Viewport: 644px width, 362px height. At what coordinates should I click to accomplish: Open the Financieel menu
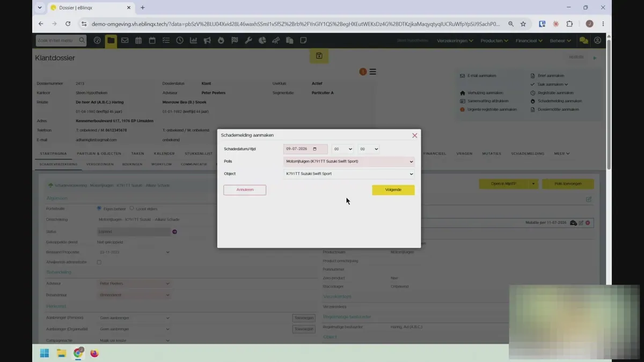pos(529,41)
